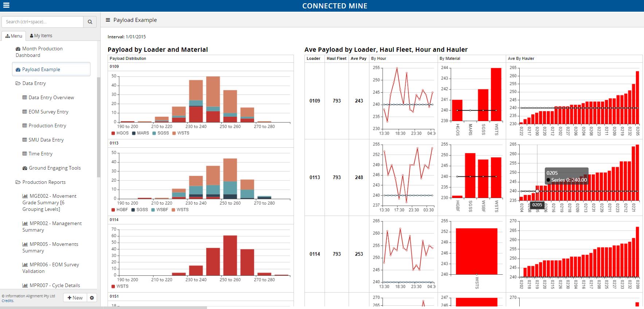The image size is (644, 309).
Task: Open the page menu icon beside Payload Example
Action: 108,20
